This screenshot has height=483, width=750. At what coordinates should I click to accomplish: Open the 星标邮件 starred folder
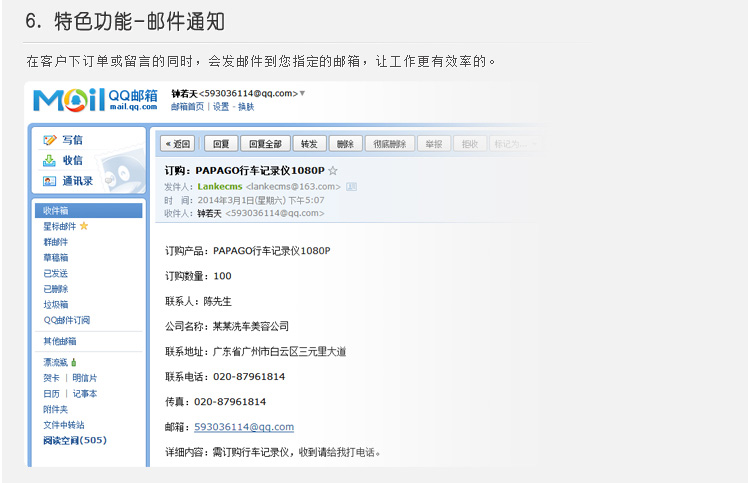pyautogui.click(x=60, y=226)
